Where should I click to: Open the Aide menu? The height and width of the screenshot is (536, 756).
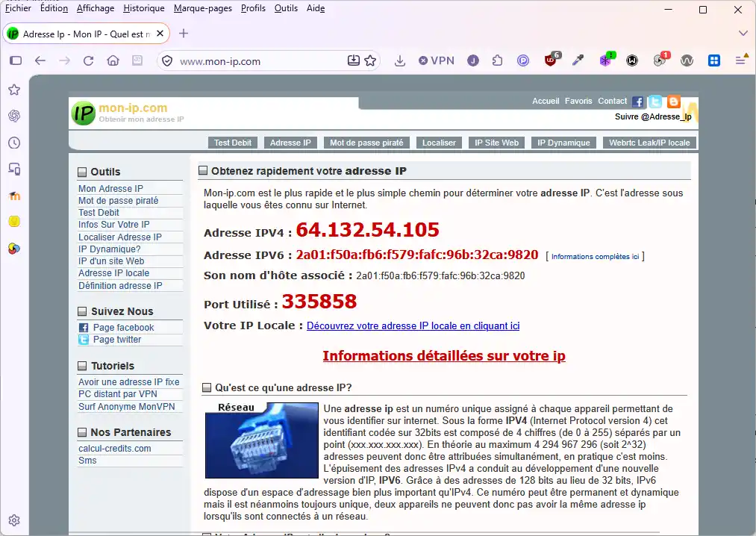coord(316,8)
